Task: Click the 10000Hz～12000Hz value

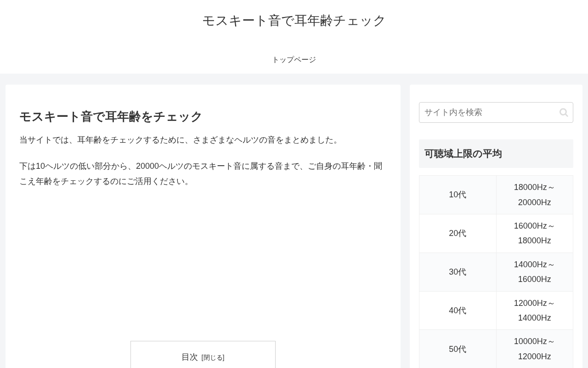Action: (535, 349)
